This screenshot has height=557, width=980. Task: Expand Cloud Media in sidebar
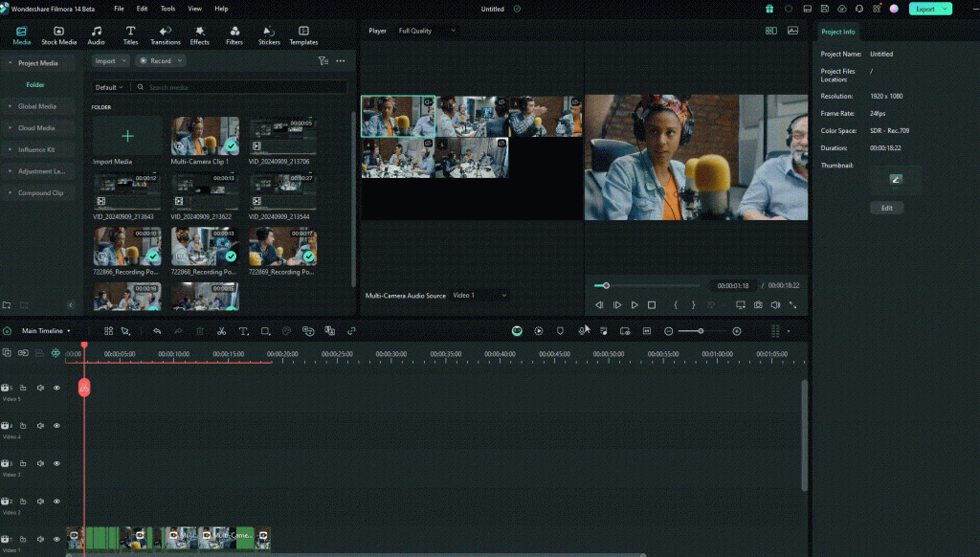pos(36,128)
